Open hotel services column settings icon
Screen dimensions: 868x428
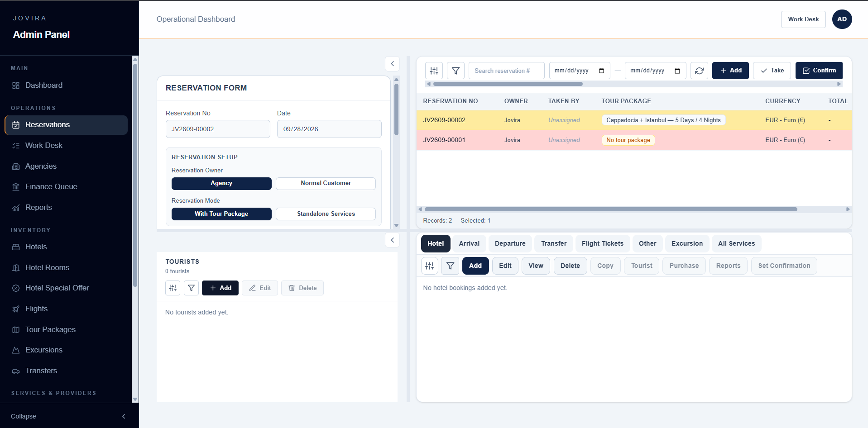(430, 266)
